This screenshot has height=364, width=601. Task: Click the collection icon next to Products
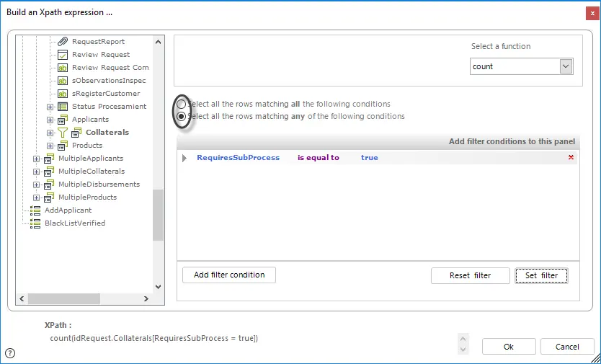63,146
